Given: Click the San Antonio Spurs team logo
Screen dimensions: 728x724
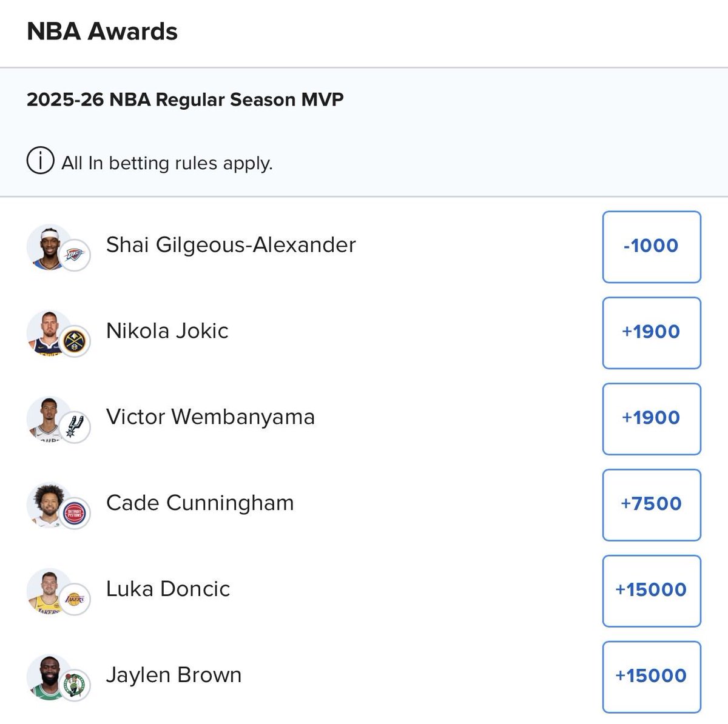Looking at the screenshot, I should coord(75,427).
